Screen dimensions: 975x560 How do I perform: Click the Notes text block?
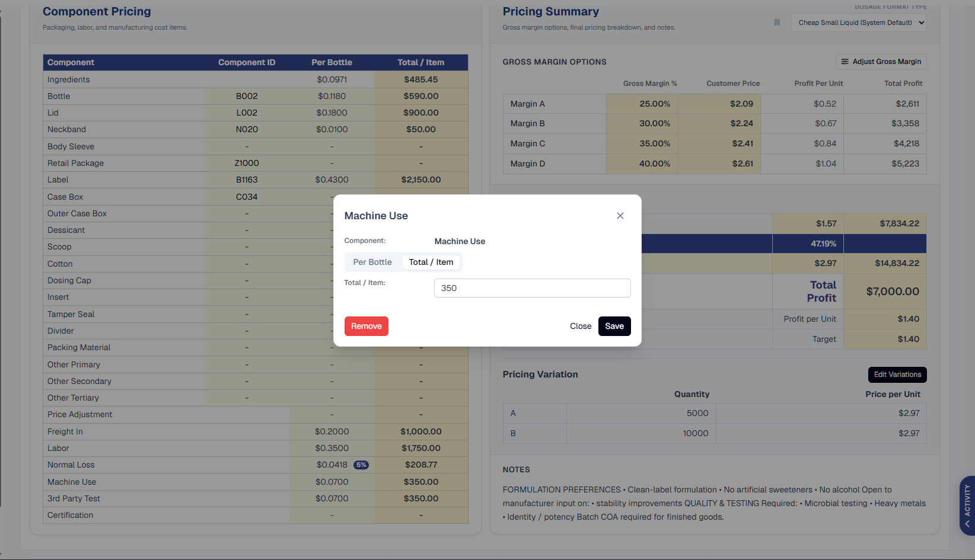point(714,503)
